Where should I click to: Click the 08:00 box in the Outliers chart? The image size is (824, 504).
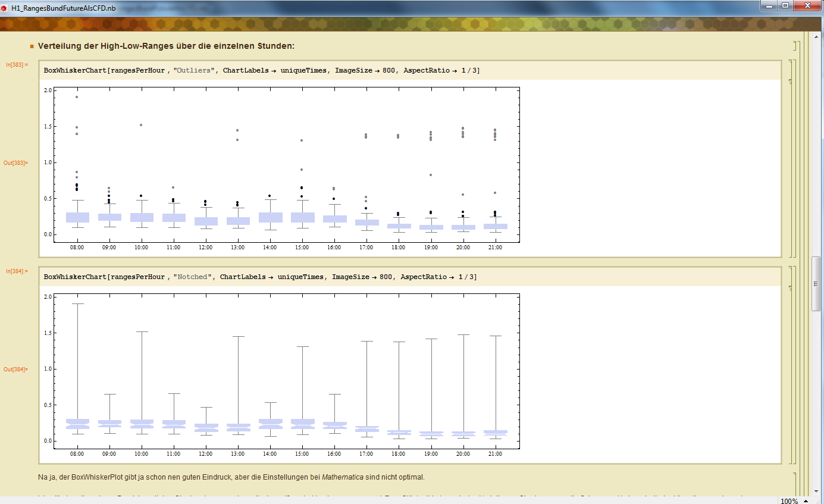[77, 217]
